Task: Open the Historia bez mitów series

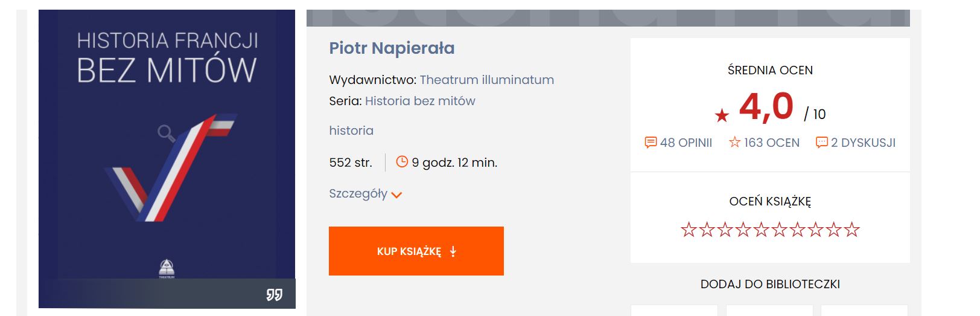Action: click(420, 101)
